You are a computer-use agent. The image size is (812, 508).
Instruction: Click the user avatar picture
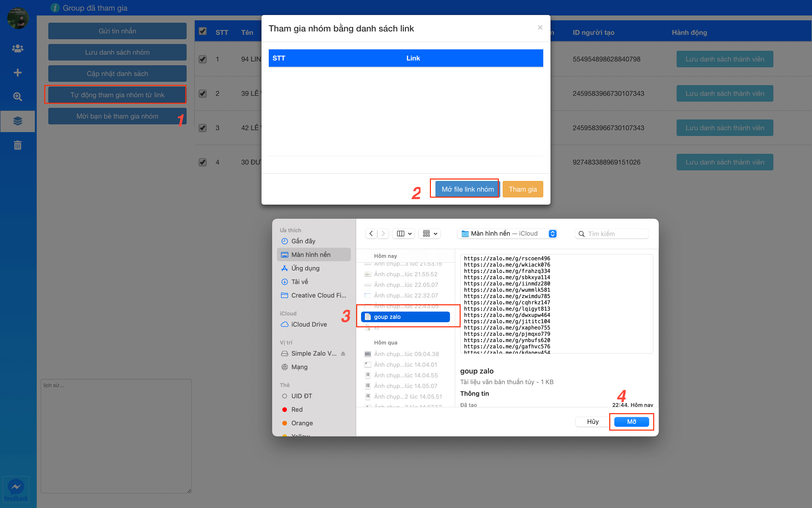(18, 18)
